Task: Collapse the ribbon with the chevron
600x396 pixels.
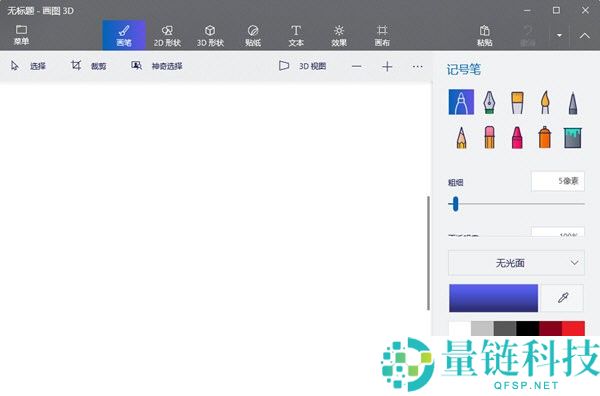Action: click(584, 35)
